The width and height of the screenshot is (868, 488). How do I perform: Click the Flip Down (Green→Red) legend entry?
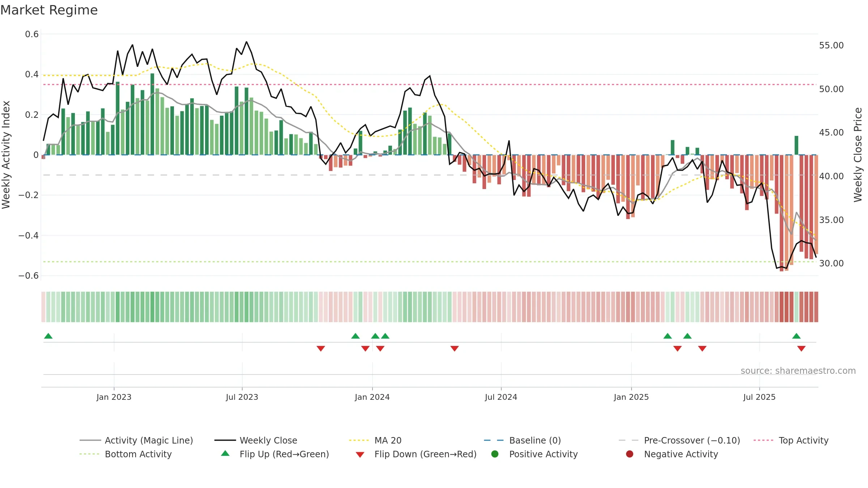pos(416,454)
